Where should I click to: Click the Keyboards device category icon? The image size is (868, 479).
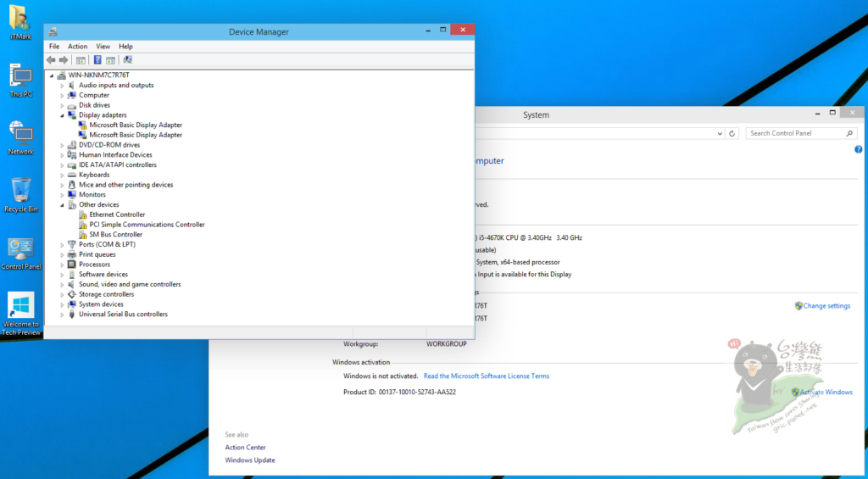point(72,175)
